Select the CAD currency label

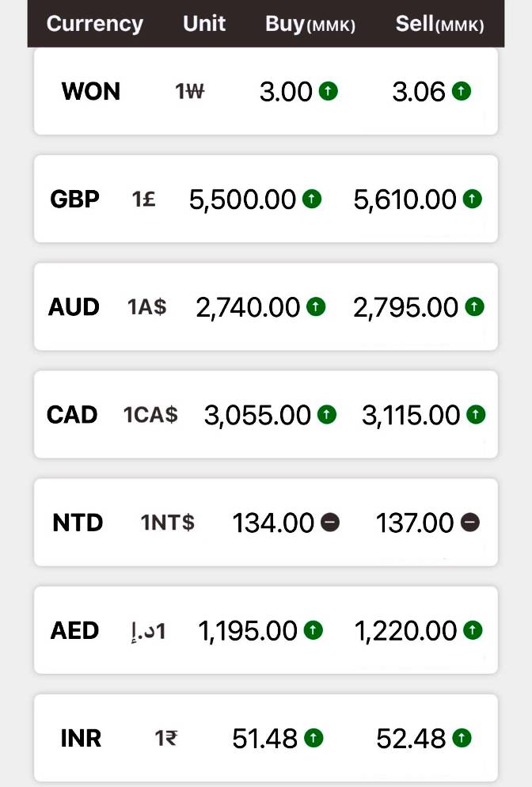point(72,414)
